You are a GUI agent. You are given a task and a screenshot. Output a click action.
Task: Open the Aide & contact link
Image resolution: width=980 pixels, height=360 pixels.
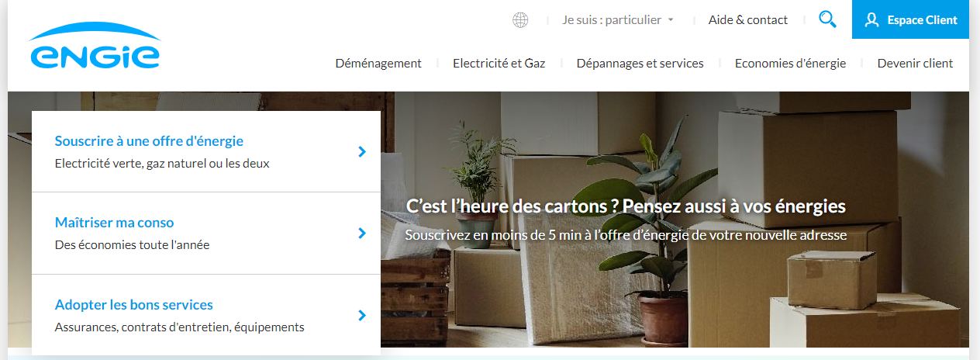748,20
